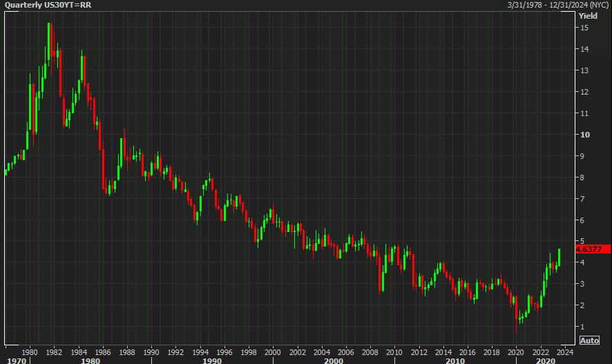The height and width of the screenshot is (364, 612).
Task: Click the 2010 year tick label
Action: point(394,352)
